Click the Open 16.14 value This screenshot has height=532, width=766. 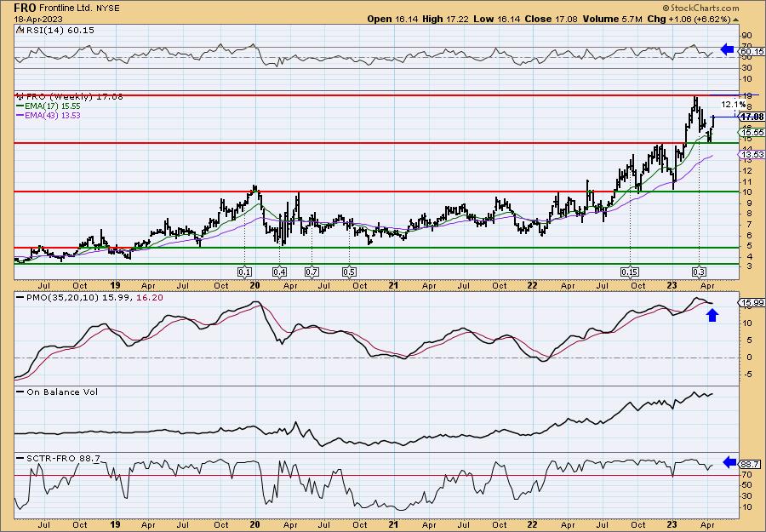pyautogui.click(x=392, y=19)
